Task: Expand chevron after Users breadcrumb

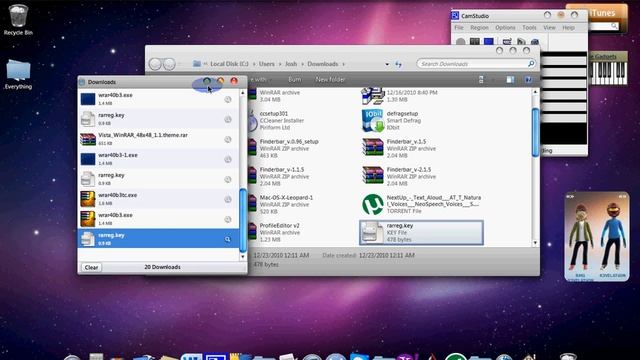Action: pos(280,64)
